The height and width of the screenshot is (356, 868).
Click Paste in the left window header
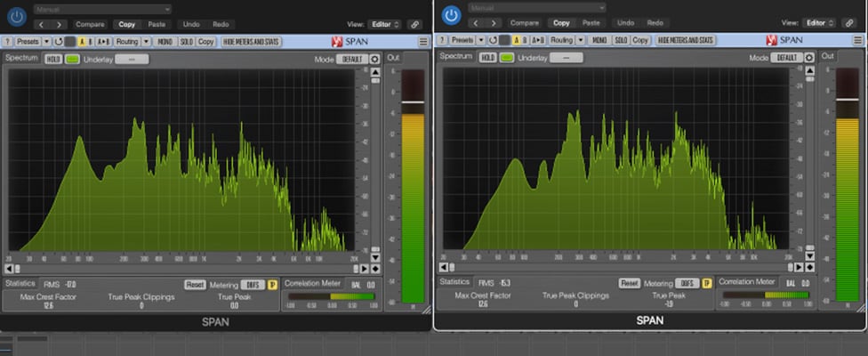(157, 24)
